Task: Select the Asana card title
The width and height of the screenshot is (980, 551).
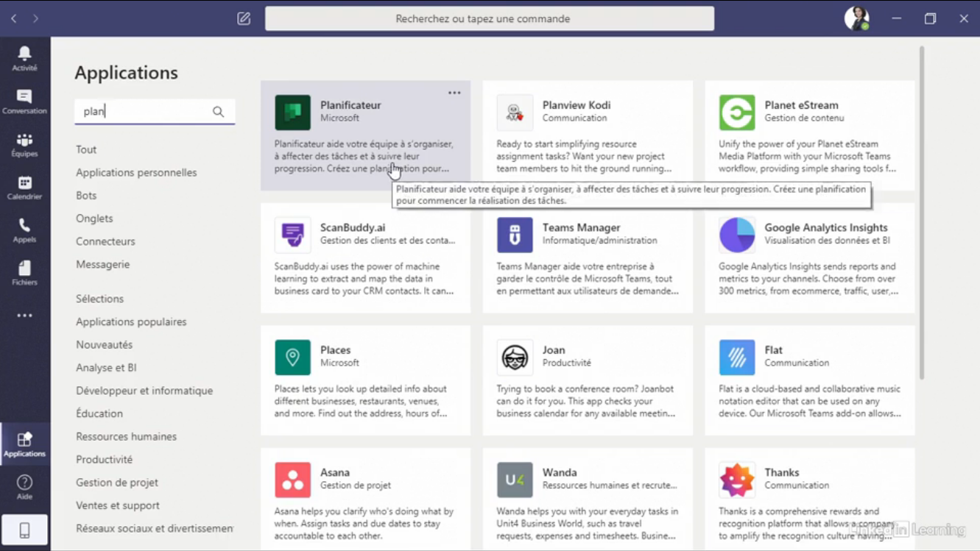Action: pyautogui.click(x=335, y=472)
